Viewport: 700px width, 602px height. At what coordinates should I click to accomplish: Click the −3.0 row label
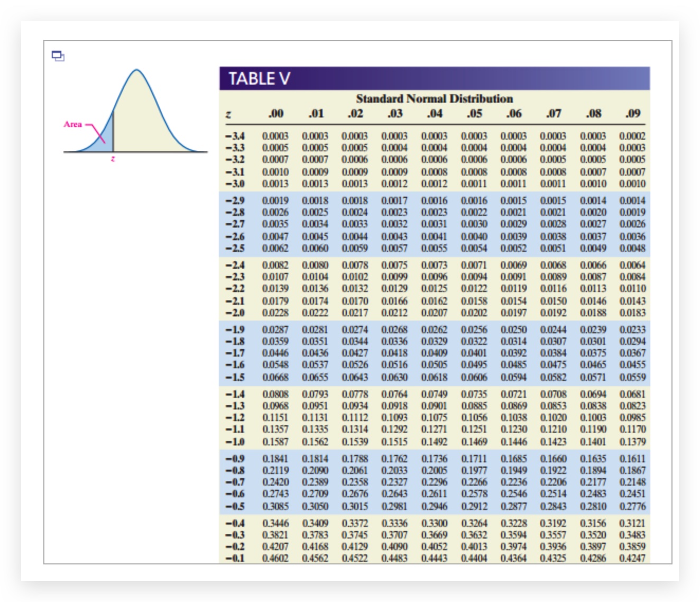[x=235, y=184]
